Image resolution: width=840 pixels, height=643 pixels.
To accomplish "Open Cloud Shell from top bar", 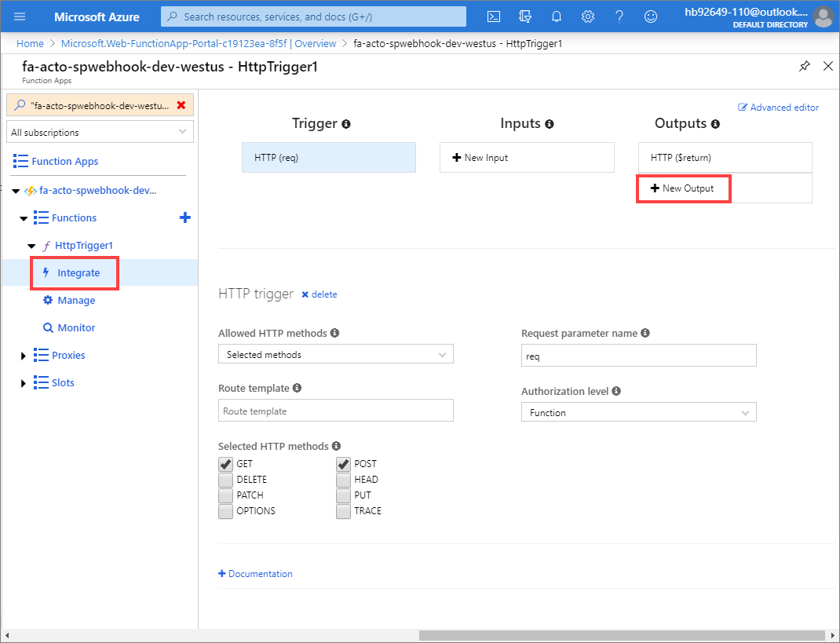I will point(493,16).
